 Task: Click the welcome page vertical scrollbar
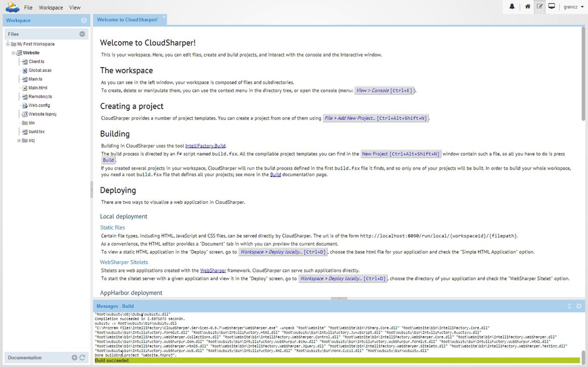[x=583, y=74]
